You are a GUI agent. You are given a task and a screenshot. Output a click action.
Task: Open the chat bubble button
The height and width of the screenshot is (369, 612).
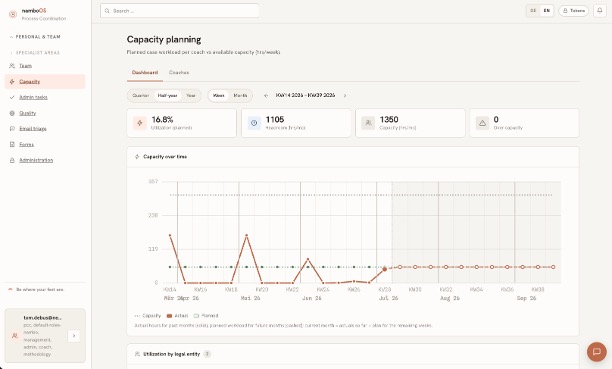(597, 351)
